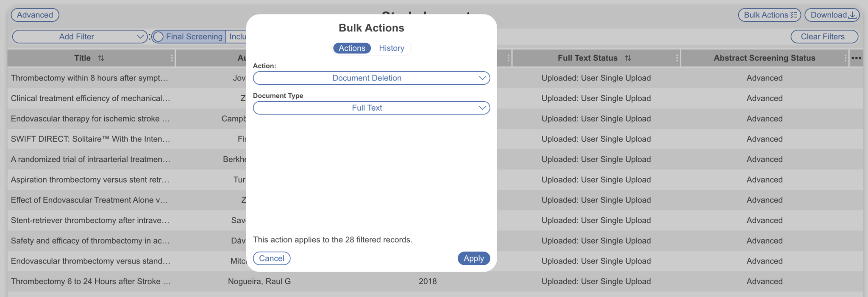Click the Abstract Screening Status column dots handle
Viewport: 868px width, 297px height.
(x=846, y=58)
